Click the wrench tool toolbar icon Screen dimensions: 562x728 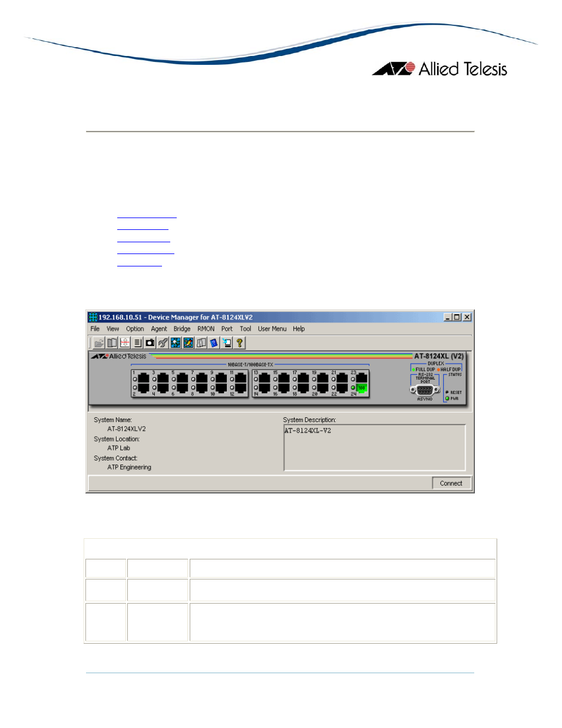pyautogui.click(x=163, y=343)
